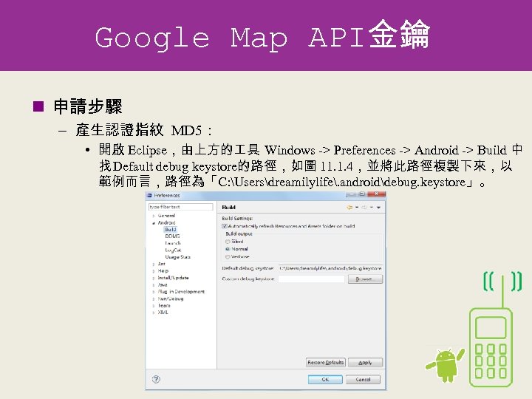Click the Browse button for custom keystore

coord(365,279)
